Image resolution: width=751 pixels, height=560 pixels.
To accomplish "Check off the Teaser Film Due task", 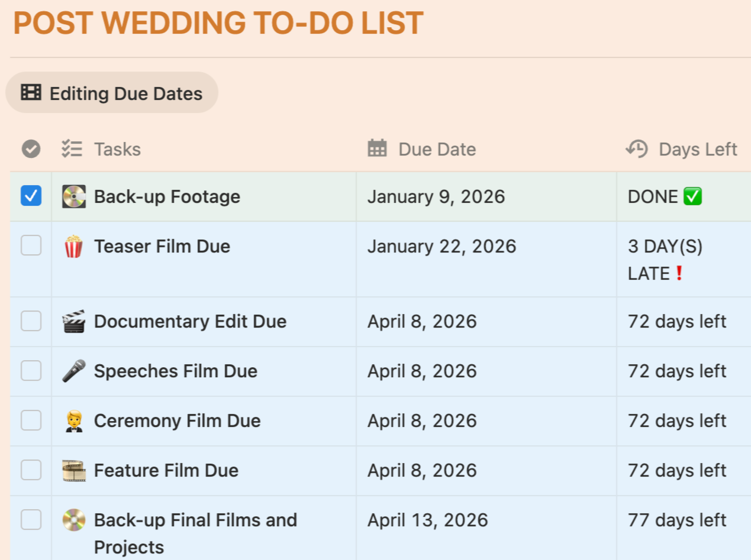I will pyautogui.click(x=31, y=245).
